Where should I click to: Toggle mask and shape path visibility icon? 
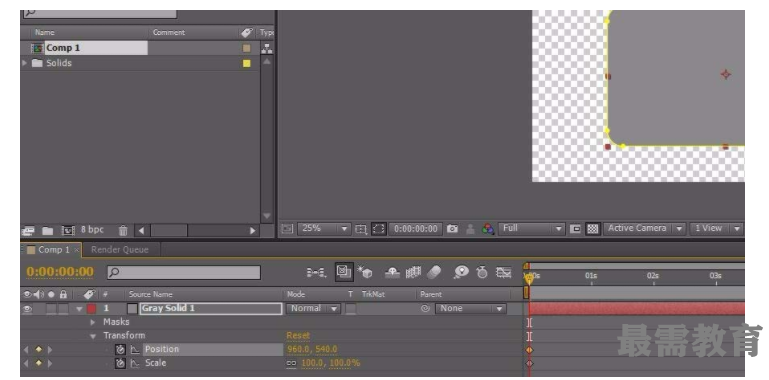coord(378,229)
